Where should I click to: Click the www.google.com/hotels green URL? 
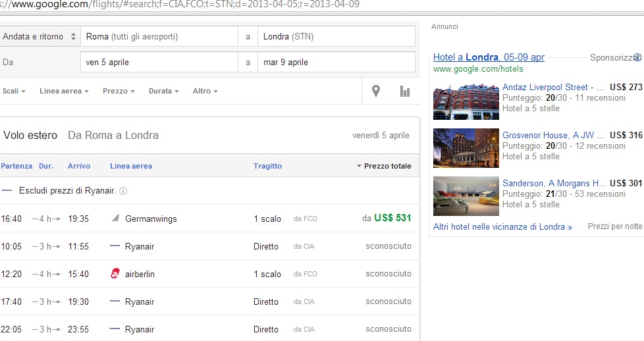click(478, 69)
